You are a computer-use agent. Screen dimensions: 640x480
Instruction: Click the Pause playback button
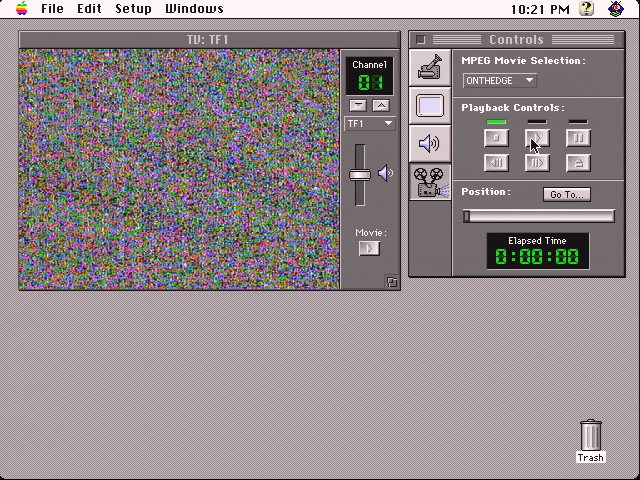tap(578, 138)
